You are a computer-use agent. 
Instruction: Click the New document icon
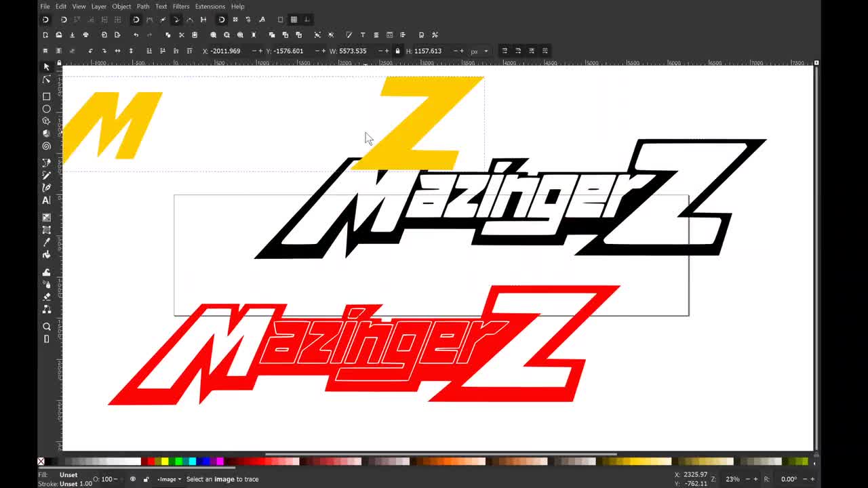tap(45, 35)
